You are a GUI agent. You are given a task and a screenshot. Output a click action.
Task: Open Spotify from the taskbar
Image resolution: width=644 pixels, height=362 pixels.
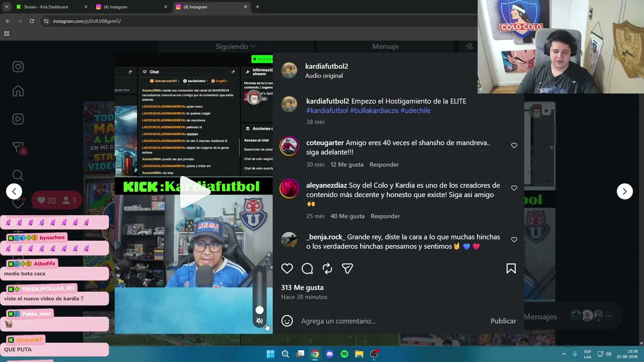click(x=344, y=354)
